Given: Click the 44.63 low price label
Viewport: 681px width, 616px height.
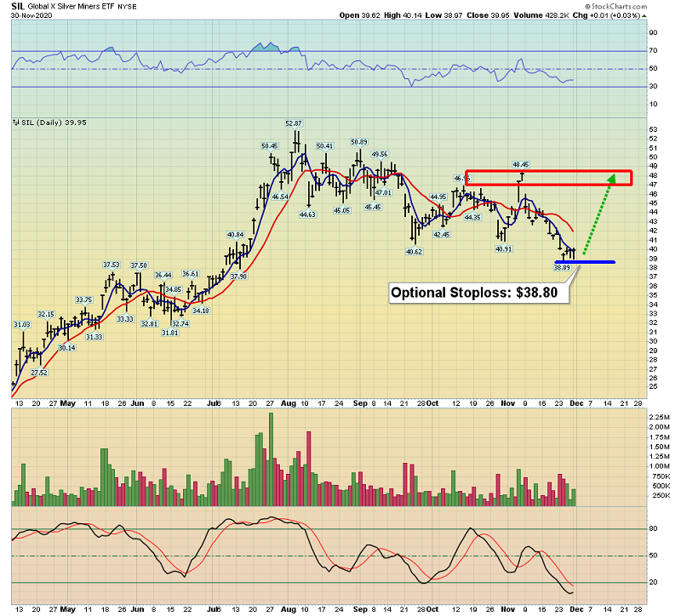Looking at the screenshot, I should [x=307, y=214].
